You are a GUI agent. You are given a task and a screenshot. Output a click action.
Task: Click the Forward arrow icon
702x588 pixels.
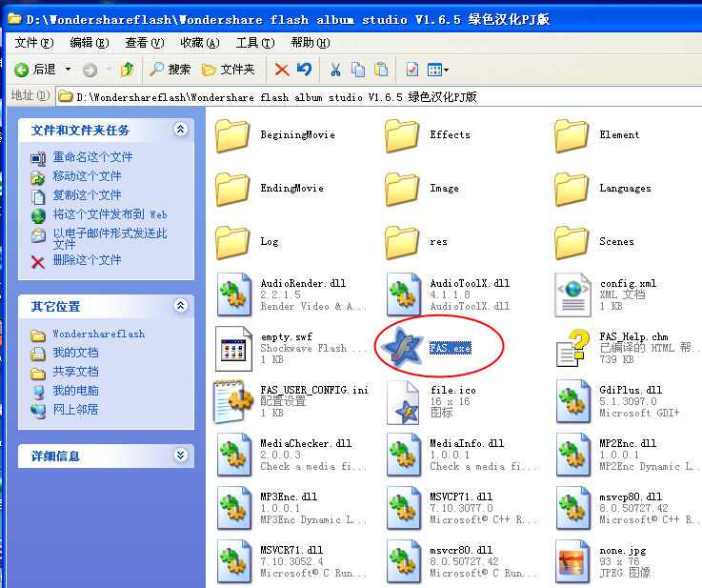coord(90,70)
